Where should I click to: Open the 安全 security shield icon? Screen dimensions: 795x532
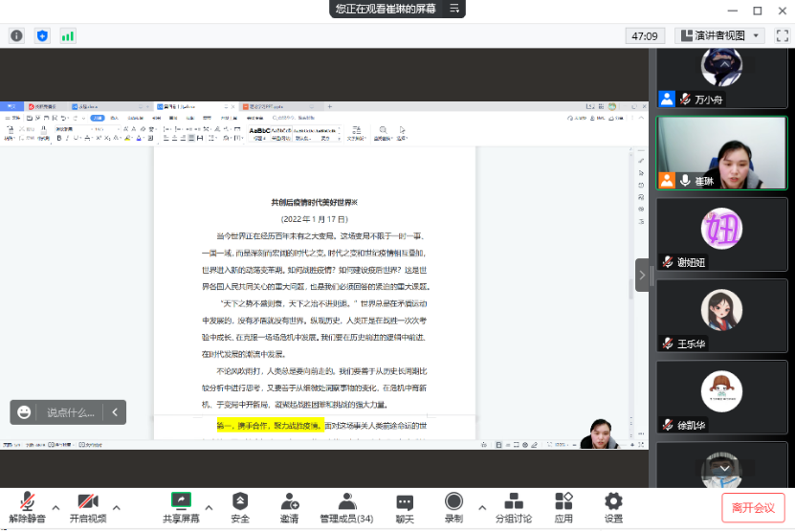click(x=240, y=507)
